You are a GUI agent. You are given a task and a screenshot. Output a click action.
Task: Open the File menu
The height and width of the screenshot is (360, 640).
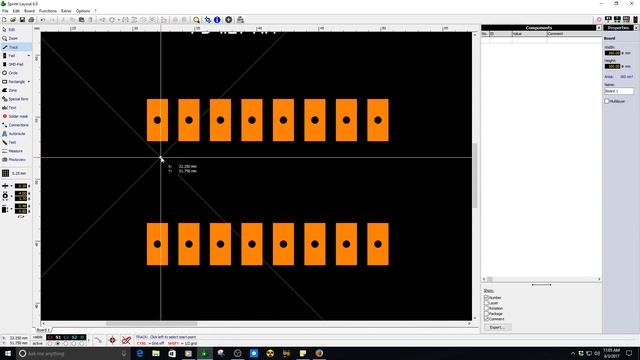coord(5,11)
